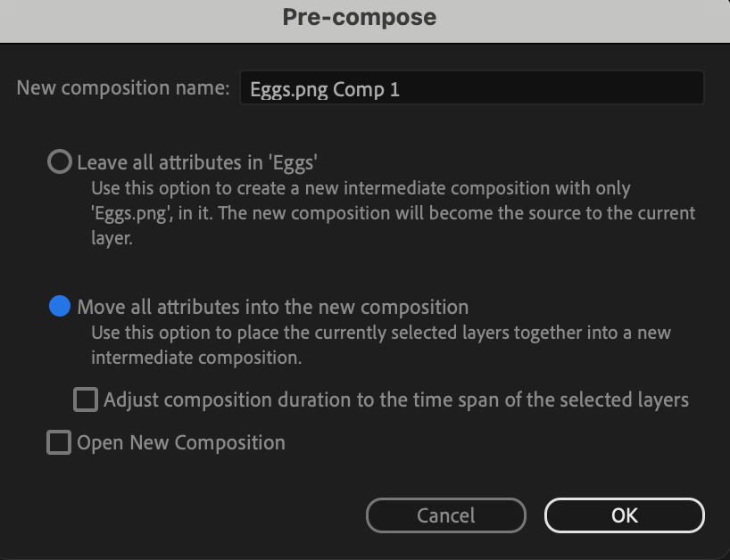Click the 'Adjust composition duration to the time span' label

click(395, 399)
